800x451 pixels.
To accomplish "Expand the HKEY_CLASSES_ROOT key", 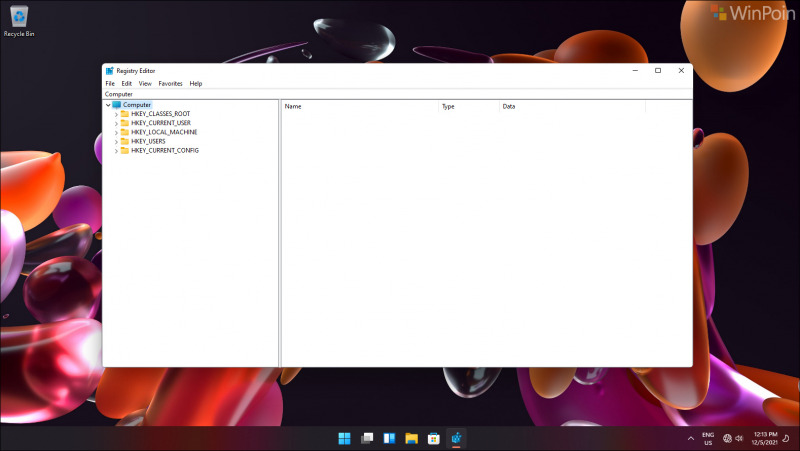I will [x=116, y=114].
